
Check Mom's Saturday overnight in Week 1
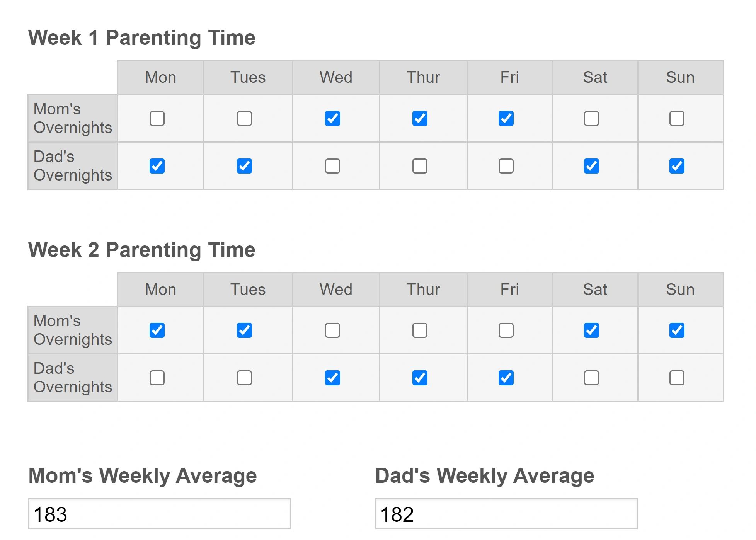tap(591, 119)
